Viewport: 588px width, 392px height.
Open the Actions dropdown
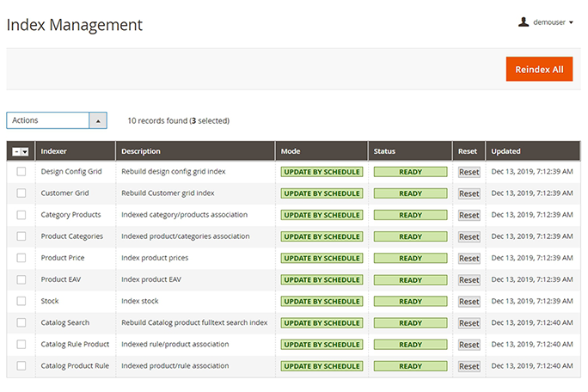coord(56,121)
